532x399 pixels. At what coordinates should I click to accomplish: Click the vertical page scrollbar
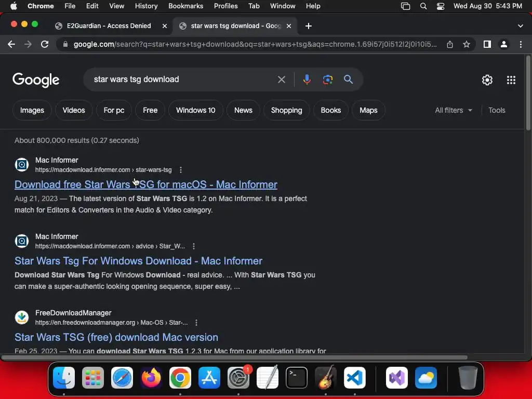click(528, 94)
